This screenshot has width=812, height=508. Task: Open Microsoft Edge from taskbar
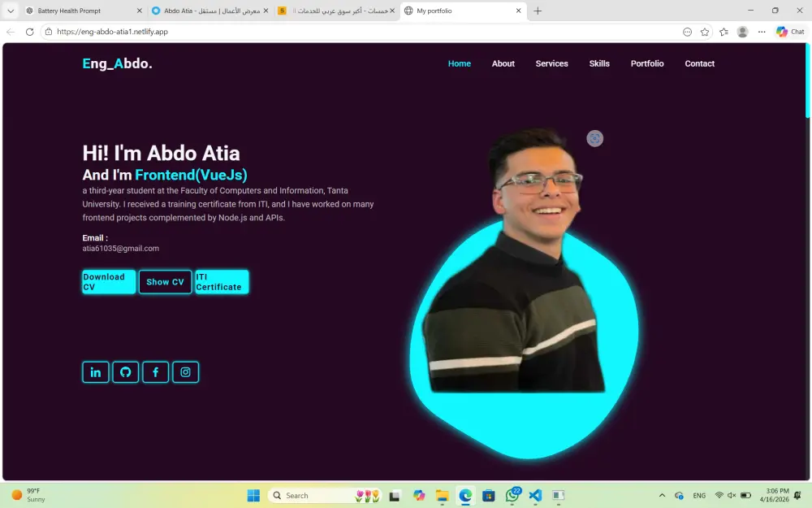[x=465, y=496]
